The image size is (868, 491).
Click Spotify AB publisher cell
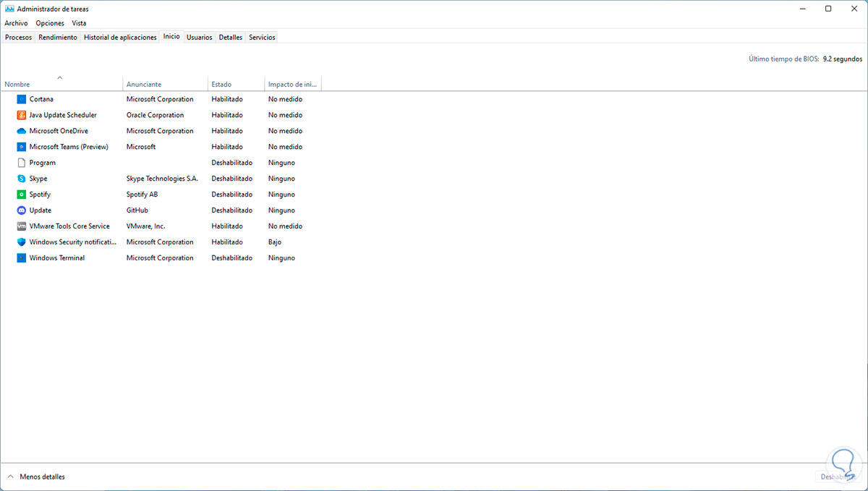click(x=142, y=195)
